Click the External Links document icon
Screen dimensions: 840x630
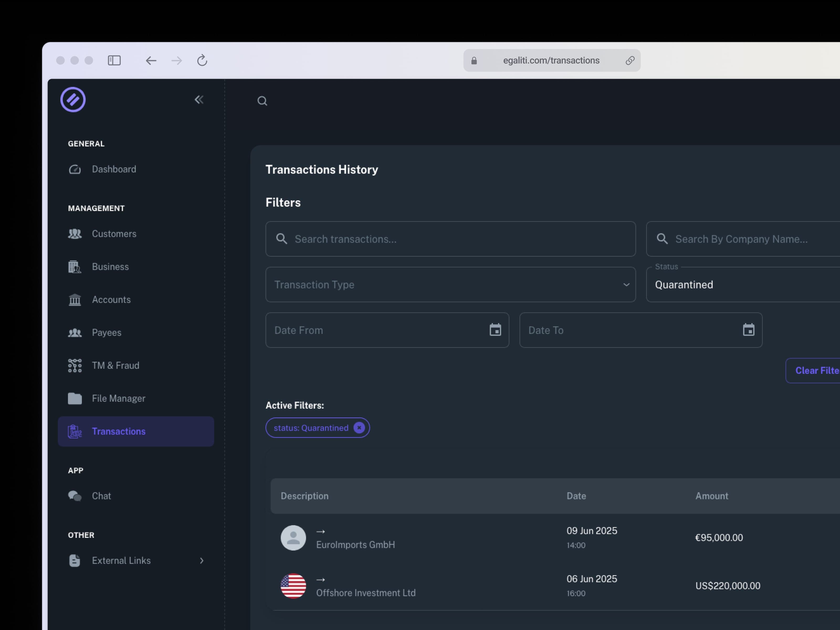pos(75,561)
